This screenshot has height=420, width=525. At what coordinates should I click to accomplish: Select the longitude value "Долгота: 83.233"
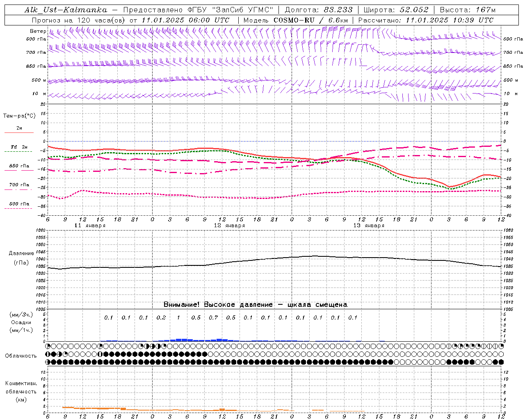[318, 10]
